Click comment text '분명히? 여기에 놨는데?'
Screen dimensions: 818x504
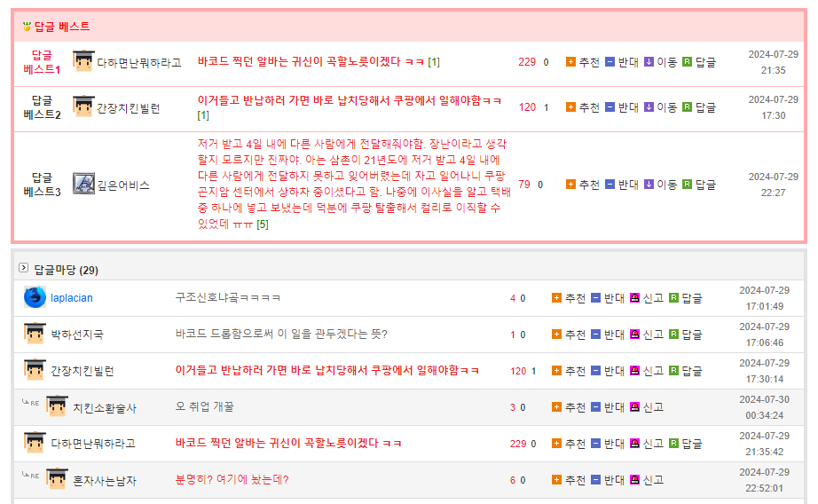point(232,480)
